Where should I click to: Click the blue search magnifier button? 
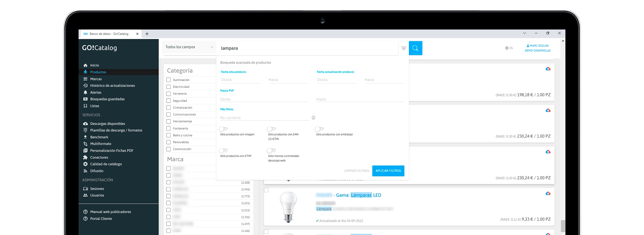coord(415,48)
